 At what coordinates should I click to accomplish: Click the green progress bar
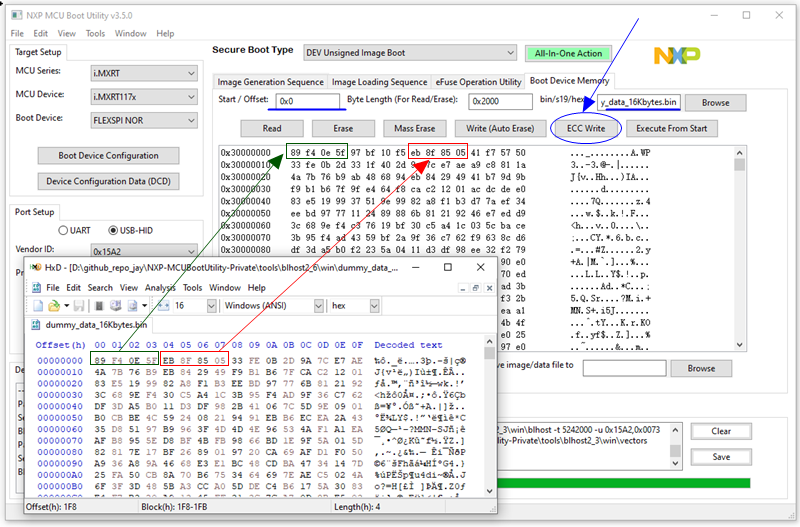pos(623,483)
